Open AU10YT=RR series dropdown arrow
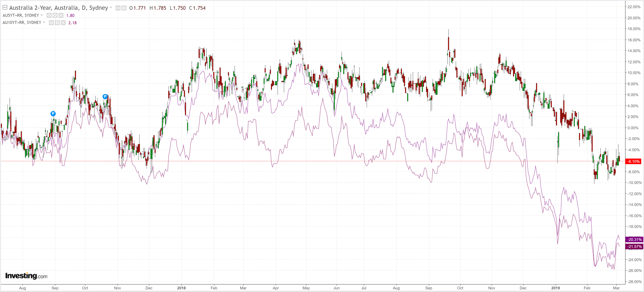 44,23
